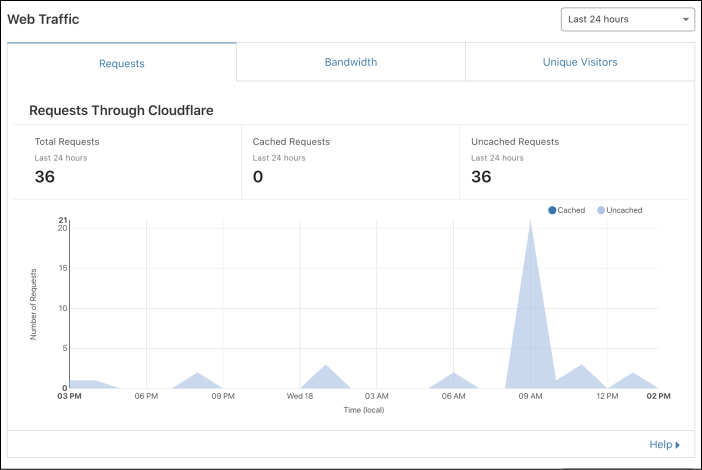
Task: Click the arrow icon beside Help
Action: [678, 444]
